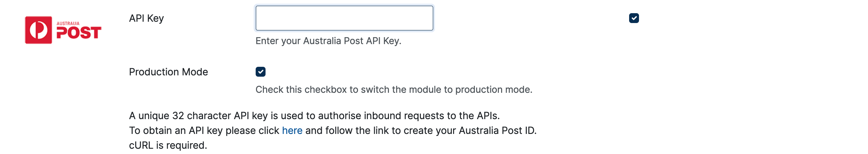Click the 'cURL is required.' note

coord(168,145)
